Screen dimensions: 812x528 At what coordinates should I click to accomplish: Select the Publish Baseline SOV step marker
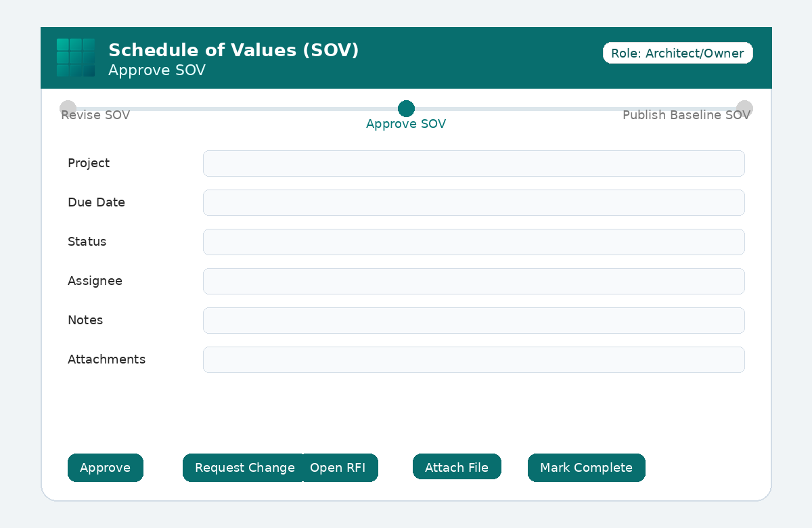744,108
